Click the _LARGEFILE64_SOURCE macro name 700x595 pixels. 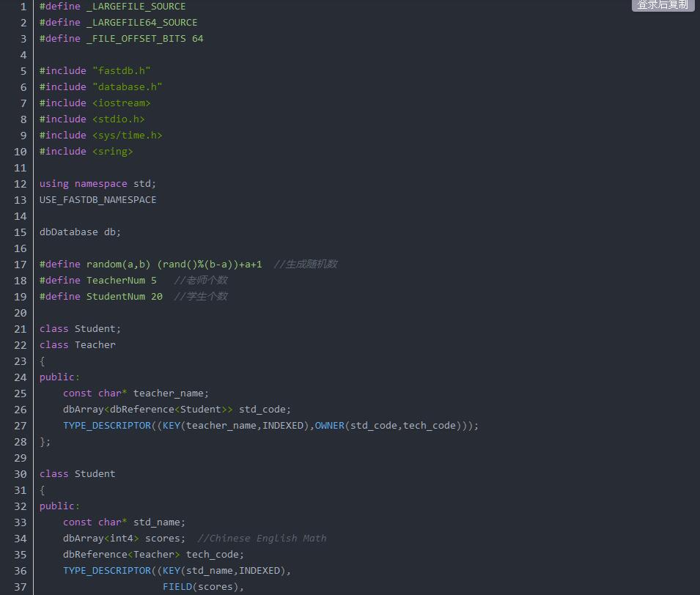coord(141,23)
